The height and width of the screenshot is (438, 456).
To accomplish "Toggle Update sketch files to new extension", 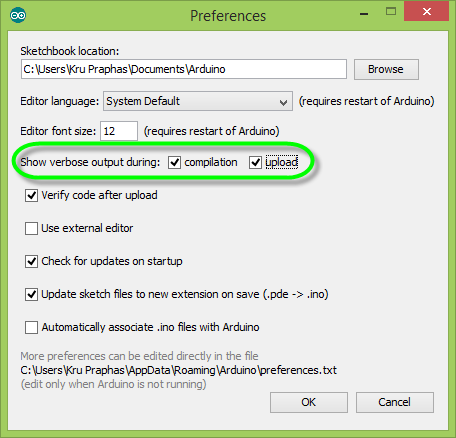I will tap(31, 294).
